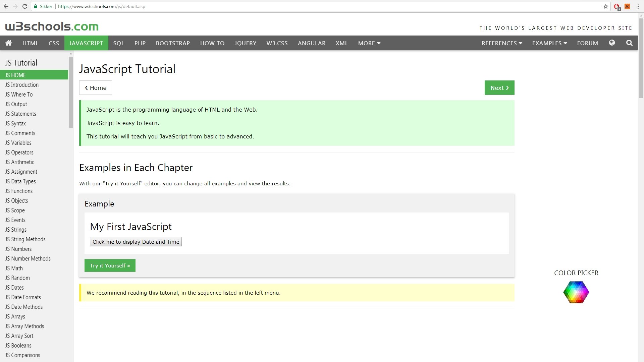644x362 pixels.
Task: Reload the page with refresh icon
Action: point(24,6)
